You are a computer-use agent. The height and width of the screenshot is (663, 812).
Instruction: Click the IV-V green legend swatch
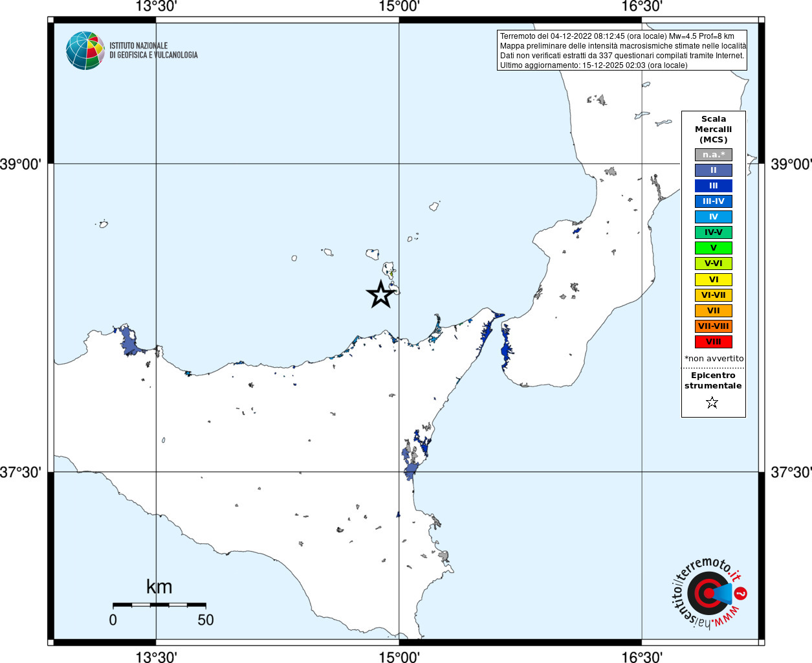pyautogui.click(x=714, y=232)
